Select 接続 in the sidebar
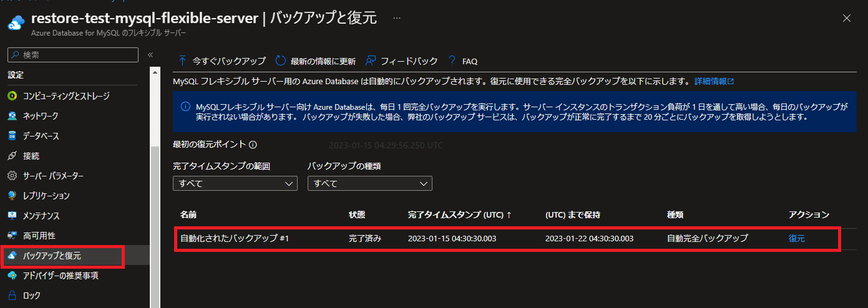868x308 pixels. click(x=31, y=156)
